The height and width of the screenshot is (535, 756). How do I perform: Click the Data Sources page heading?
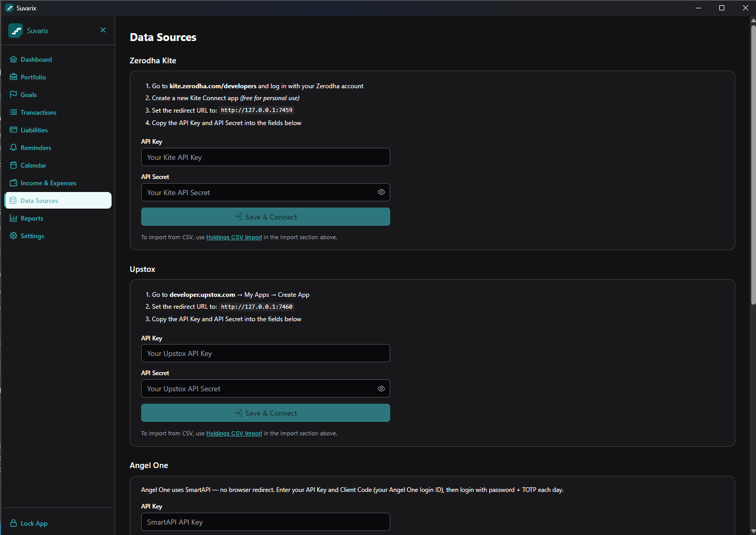click(x=163, y=37)
